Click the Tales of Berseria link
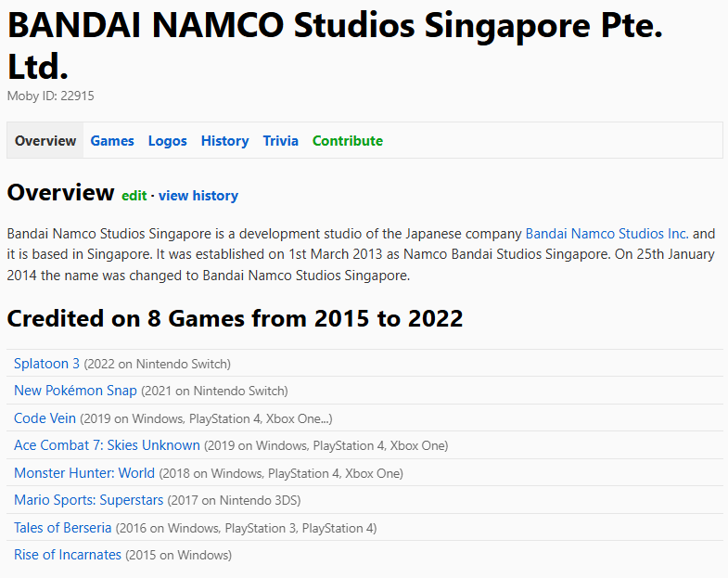Image resolution: width=728 pixels, height=578 pixels. [63, 528]
